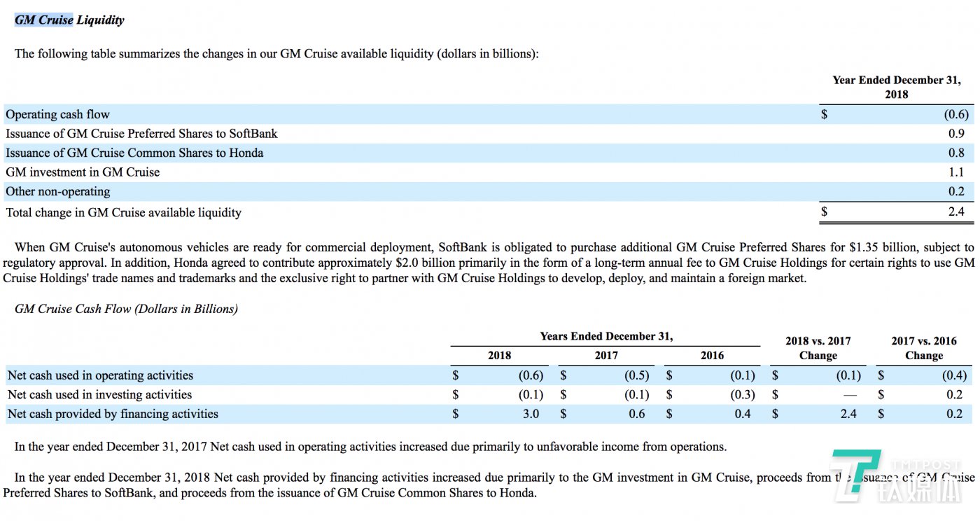The width and height of the screenshot is (980, 521).
Task: Click "Issuance of GM Cruise Common Shares to Honda"
Action: pos(134,153)
